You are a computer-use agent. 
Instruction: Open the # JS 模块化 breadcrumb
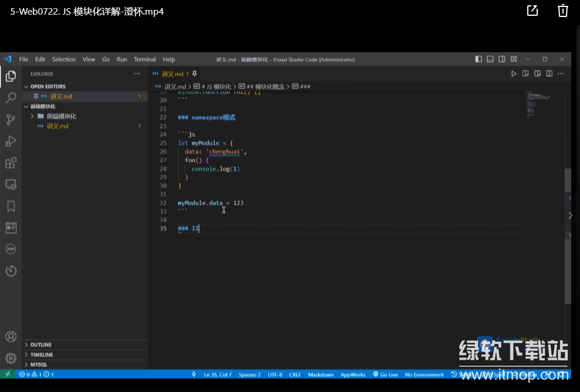pyautogui.click(x=213, y=87)
